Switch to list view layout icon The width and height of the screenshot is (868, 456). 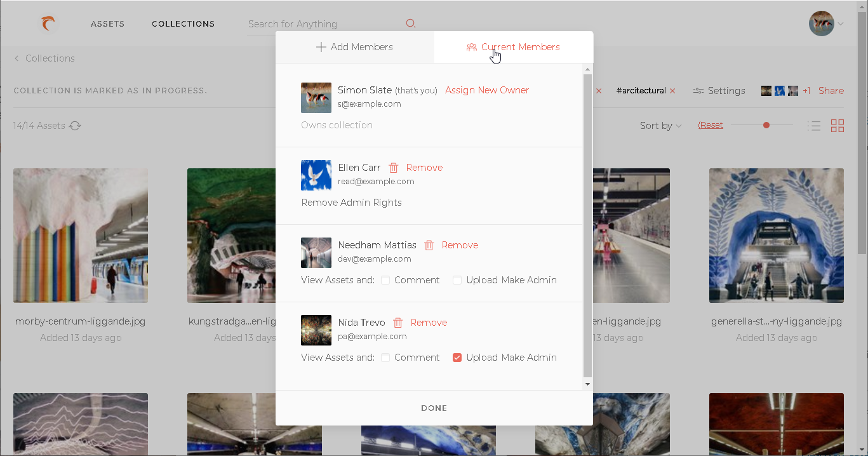(x=814, y=126)
